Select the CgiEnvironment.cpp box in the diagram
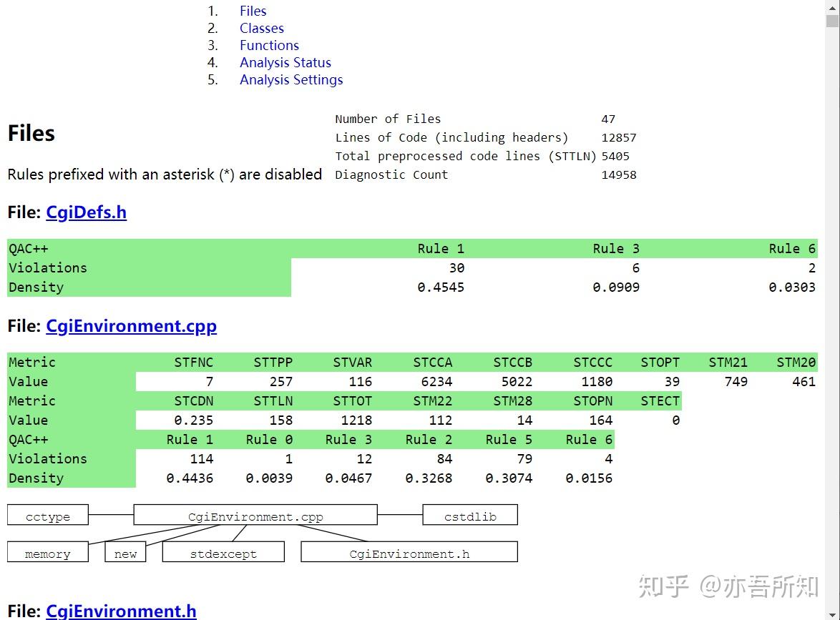 [x=254, y=515]
